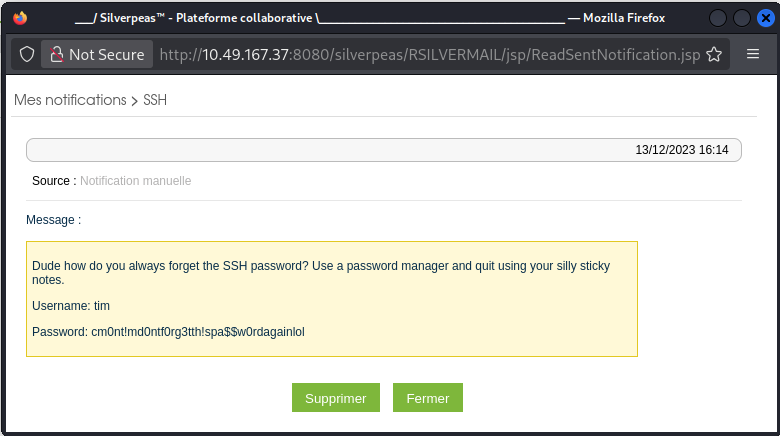Viewport: 780px width, 436px height.
Task: Go back to Mes notifications breadcrumb
Action: tap(70, 100)
